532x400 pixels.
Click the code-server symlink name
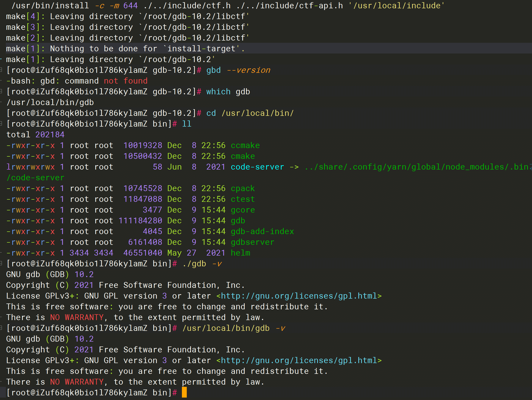[257, 167]
